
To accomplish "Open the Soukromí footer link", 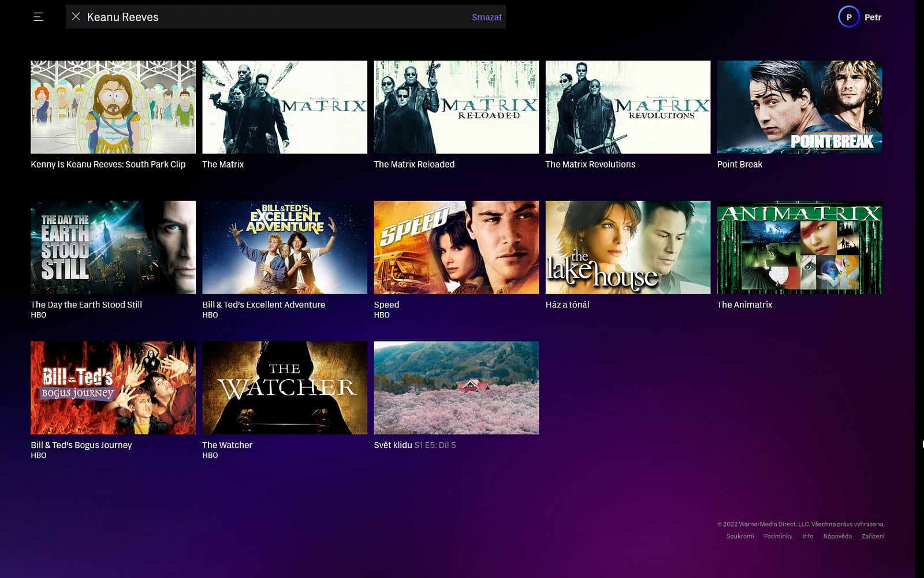I will (x=740, y=536).
